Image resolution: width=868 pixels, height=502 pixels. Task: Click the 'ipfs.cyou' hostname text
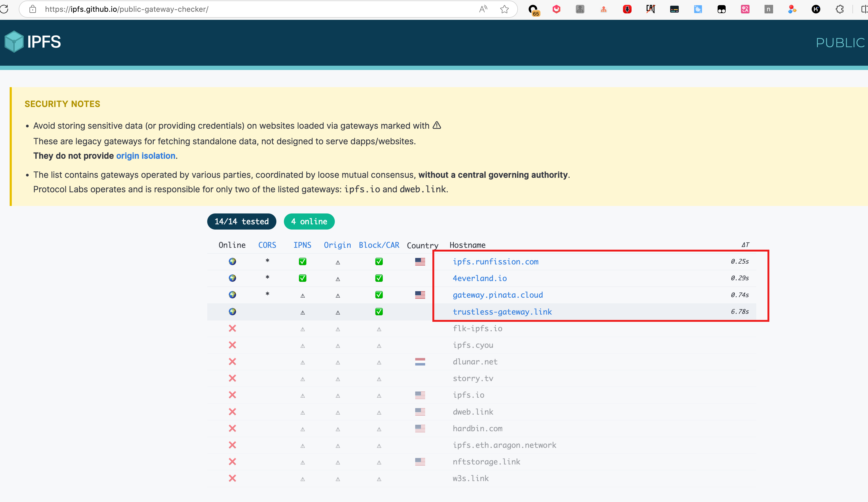pyautogui.click(x=473, y=345)
